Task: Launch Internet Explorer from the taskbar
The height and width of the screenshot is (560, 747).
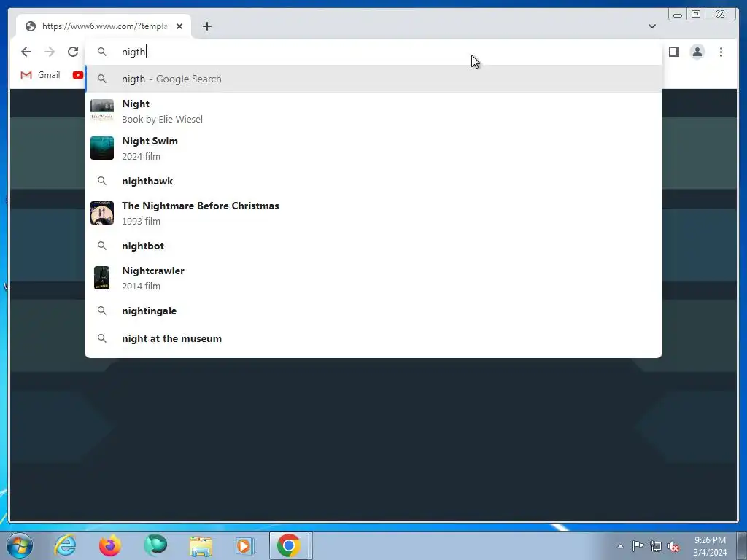Action: coord(65,545)
